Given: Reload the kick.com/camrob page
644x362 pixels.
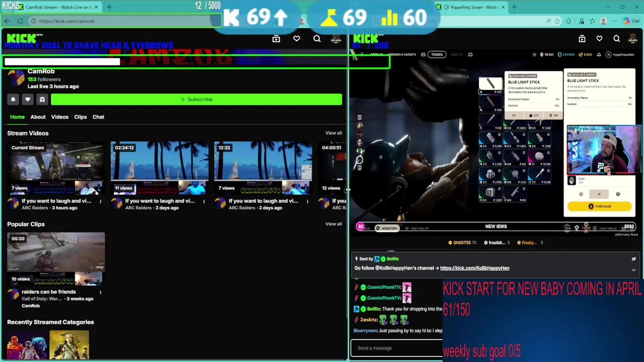Looking at the screenshot, I should point(20,21).
